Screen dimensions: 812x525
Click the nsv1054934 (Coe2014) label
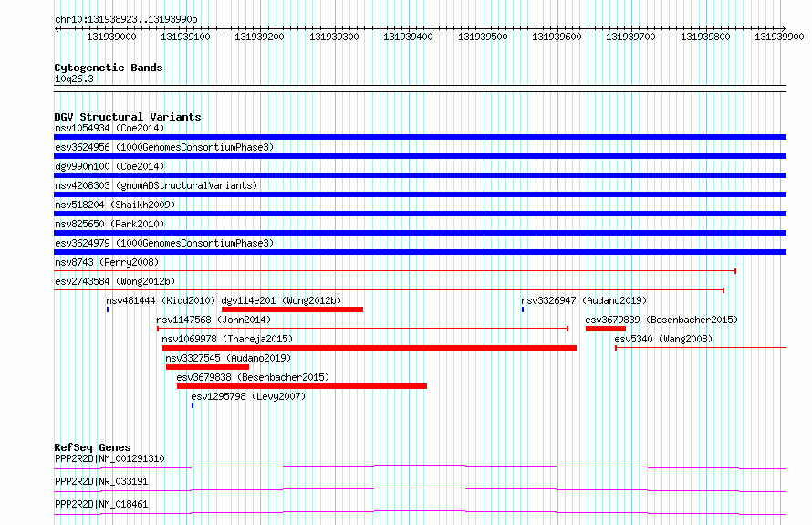click(x=109, y=128)
